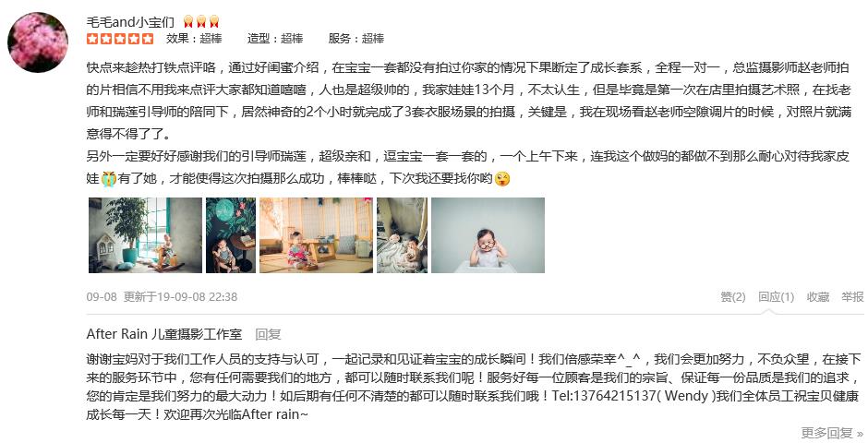Open the rocking horse baby photo
Screen dimensions: 868x443
click(x=146, y=235)
